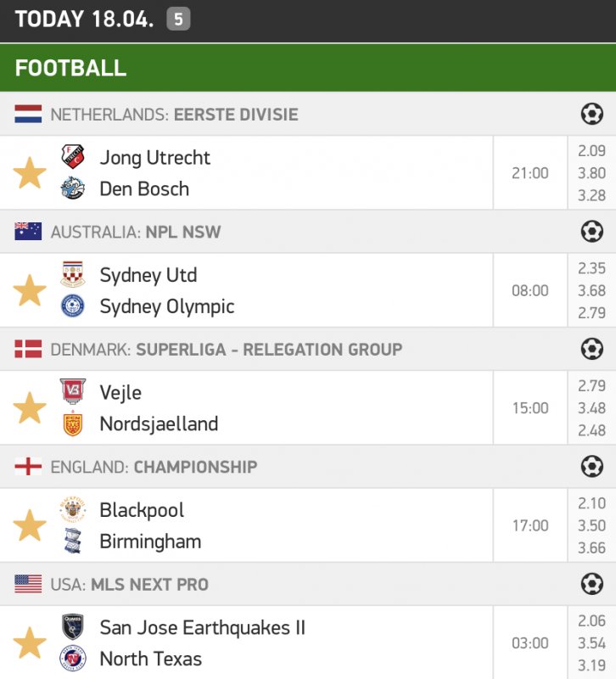
Task: Click the Denmark flag icon
Action: coord(28,349)
